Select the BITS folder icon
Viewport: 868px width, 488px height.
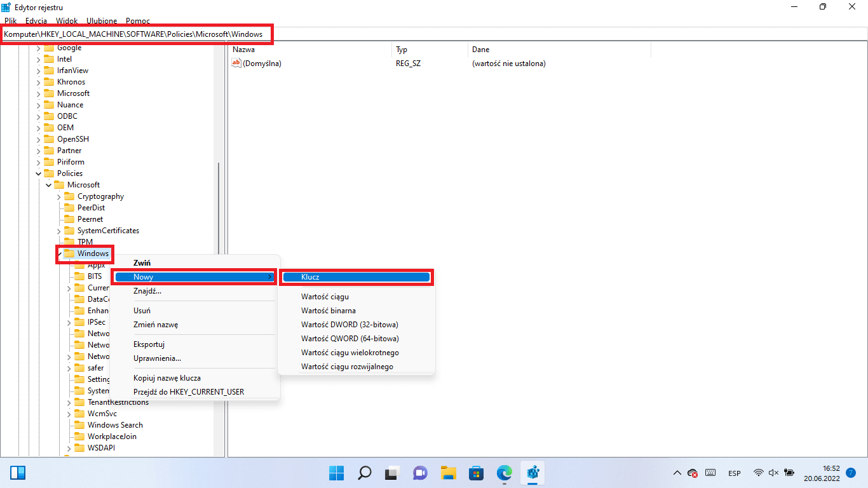(x=79, y=276)
